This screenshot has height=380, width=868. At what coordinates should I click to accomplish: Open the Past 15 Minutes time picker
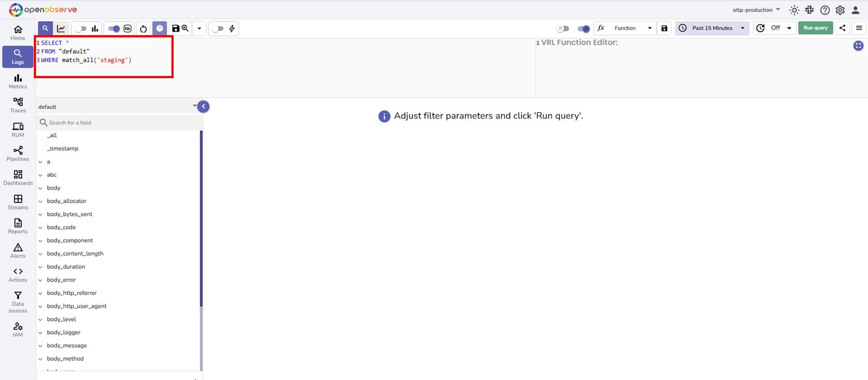point(712,28)
